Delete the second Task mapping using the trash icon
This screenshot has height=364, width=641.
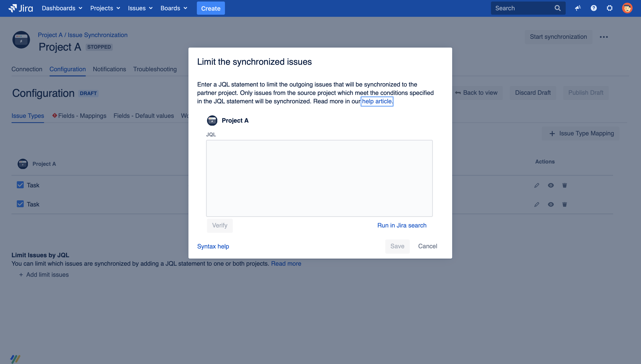click(x=565, y=204)
